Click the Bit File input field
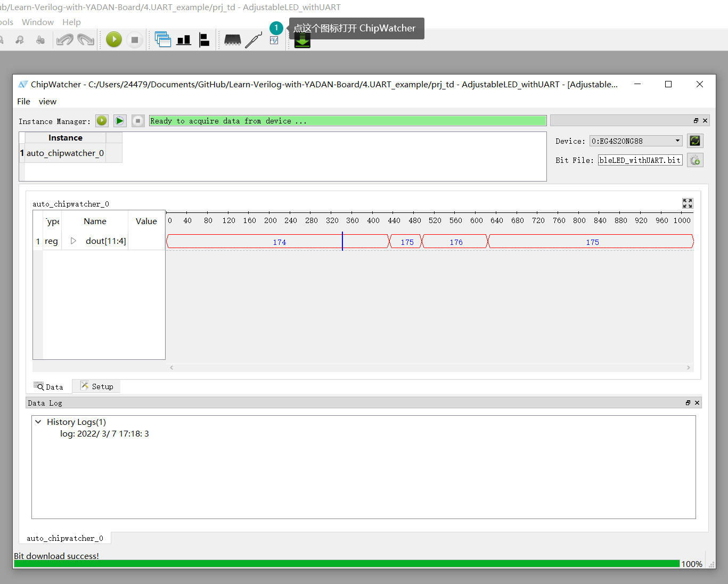 coord(640,160)
